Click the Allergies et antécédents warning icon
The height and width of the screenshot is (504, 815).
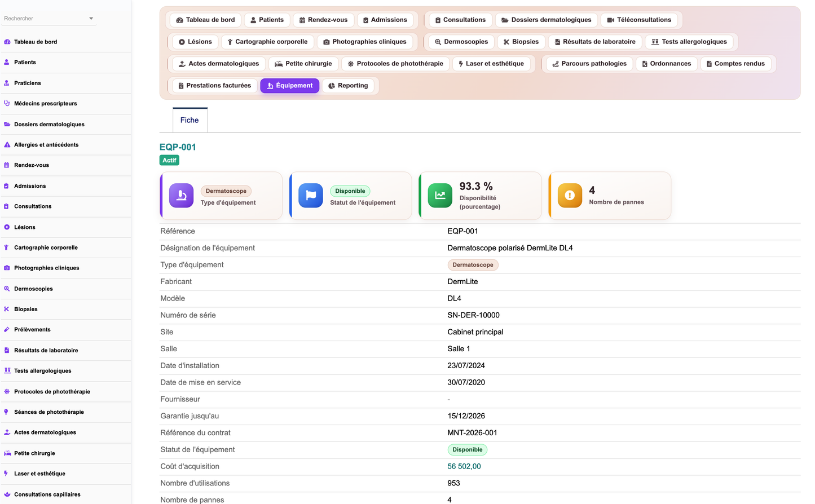(x=7, y=145)
